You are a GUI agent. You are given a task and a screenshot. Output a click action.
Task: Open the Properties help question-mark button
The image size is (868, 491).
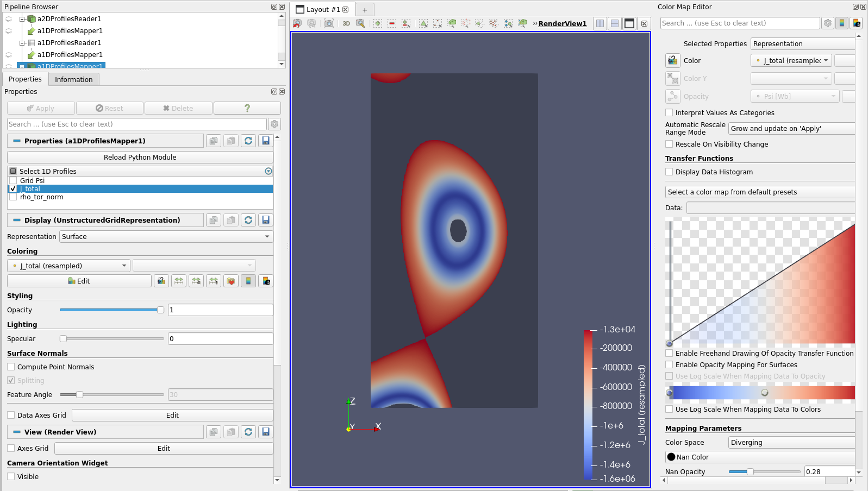click(x=247, y=108)
